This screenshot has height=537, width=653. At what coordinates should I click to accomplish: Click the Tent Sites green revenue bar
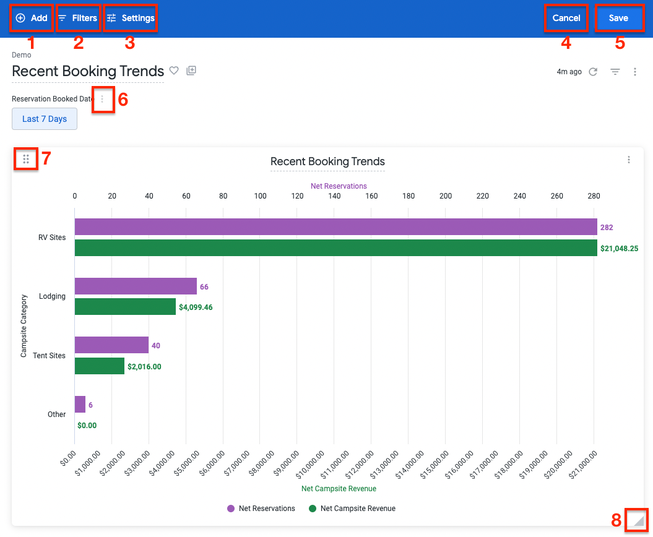(x=100, y=366)
